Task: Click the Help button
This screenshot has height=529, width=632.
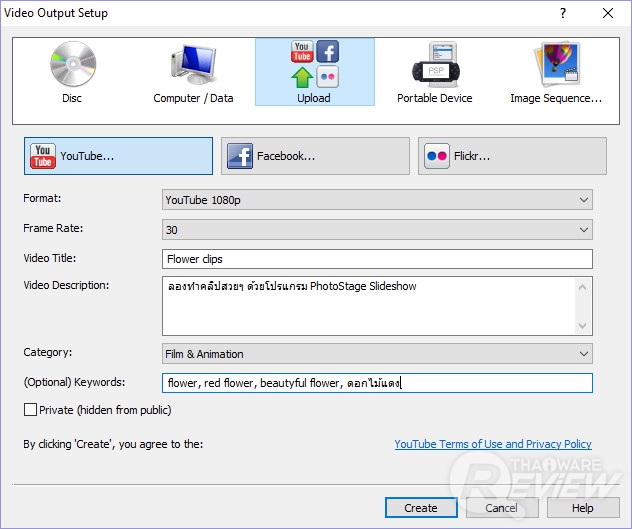Action: point(583,508)
